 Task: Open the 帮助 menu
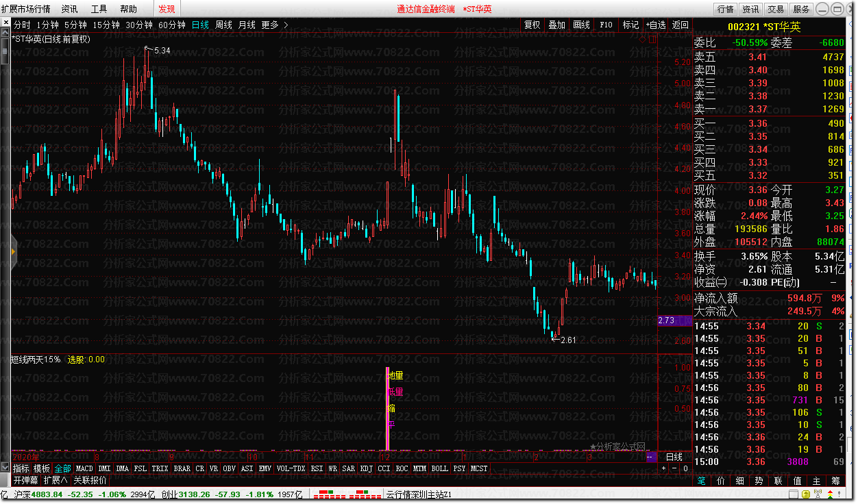pyautogui.click(x=128, y=9)
